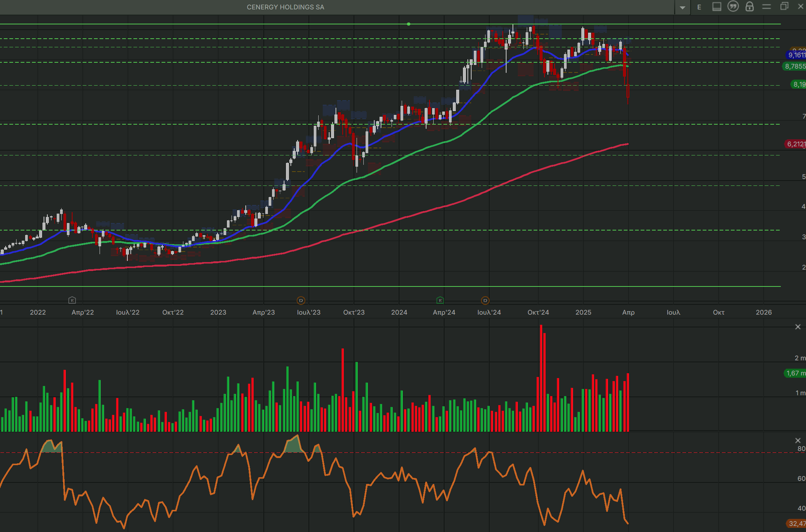Click the orange D dividend marker near Ιουλ'24

(485, 300)
